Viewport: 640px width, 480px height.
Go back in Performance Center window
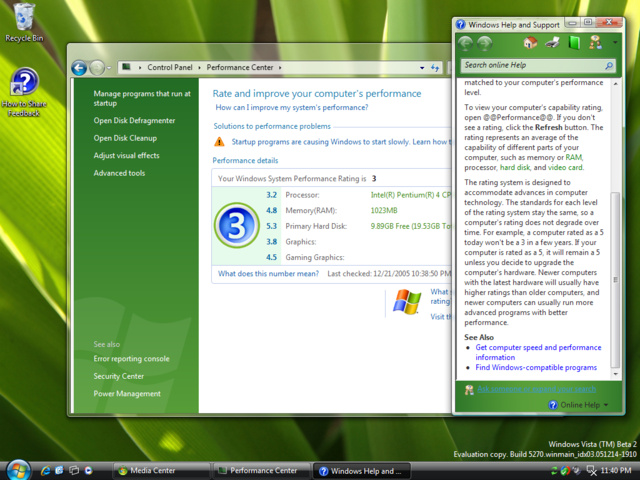tap(79, 68)
